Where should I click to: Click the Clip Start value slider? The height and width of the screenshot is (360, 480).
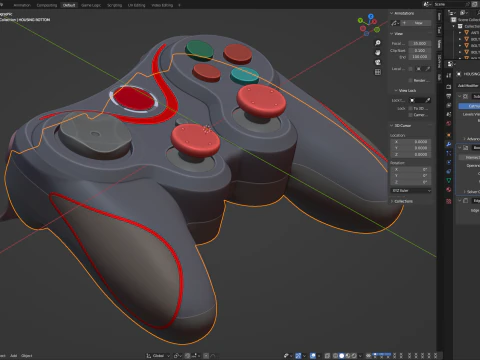coord(420,50)
